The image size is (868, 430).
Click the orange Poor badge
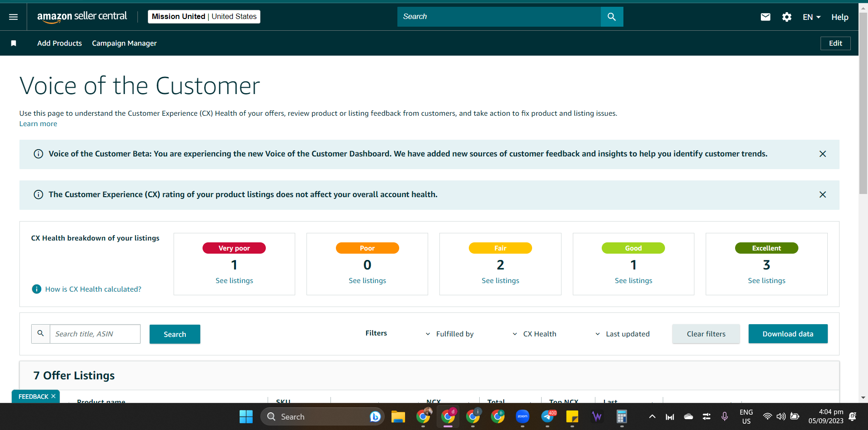tap(368, 248)
